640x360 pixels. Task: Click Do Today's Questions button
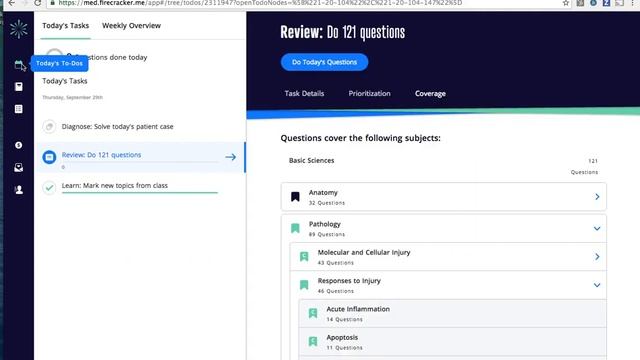click(x=324, y=62)
